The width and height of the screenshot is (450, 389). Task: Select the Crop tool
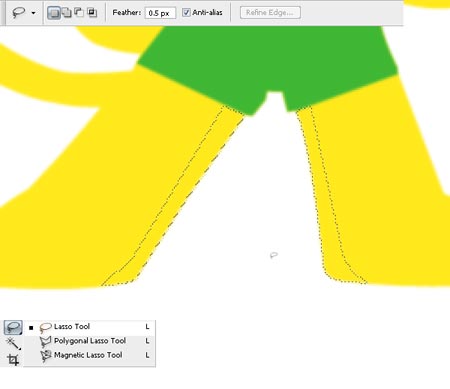pyautogui.click(x=13, y=360)
